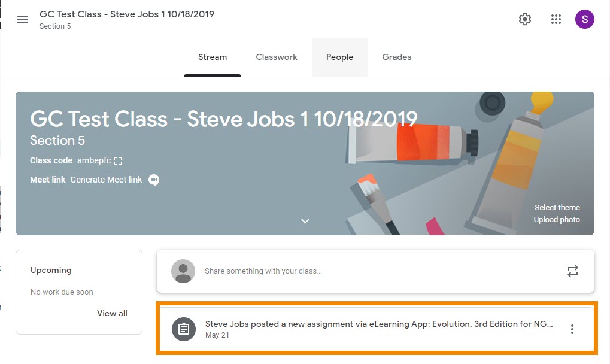Click the purple account avatar
This screenshot has width=610, height=364.
coord(584,19)
